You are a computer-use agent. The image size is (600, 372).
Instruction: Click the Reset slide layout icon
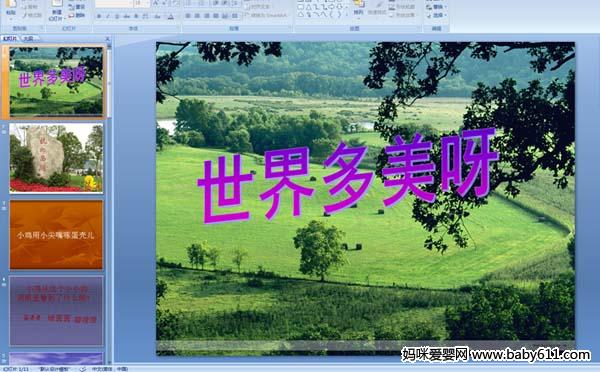click(x=77, y=7)
